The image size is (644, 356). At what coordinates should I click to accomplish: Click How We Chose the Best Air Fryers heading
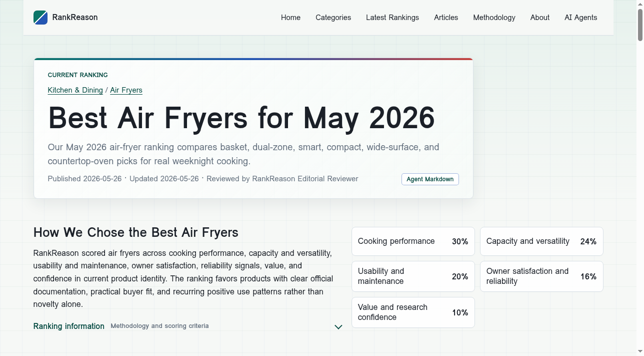136,232
